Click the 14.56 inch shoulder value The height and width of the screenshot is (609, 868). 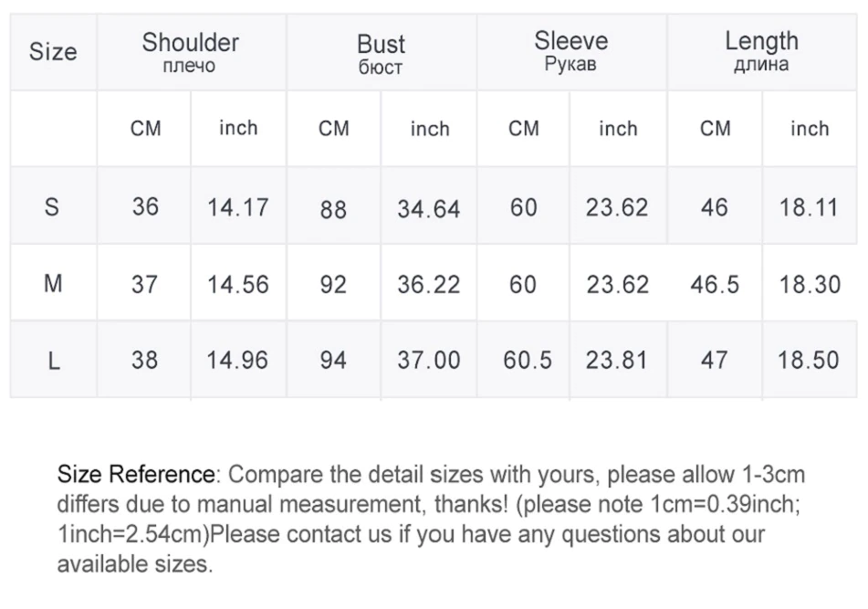click(x=237, y=285)
